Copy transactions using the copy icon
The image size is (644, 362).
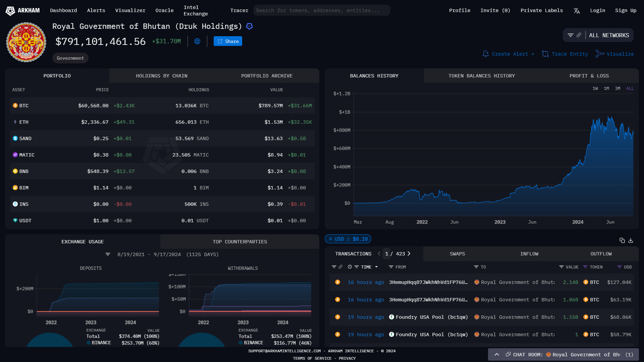[x=622, y=240]
